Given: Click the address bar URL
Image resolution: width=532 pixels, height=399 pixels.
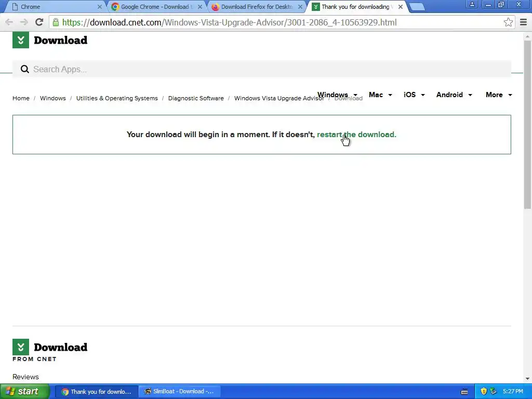Looking at the screenshot, I should (x=229, y=22).
